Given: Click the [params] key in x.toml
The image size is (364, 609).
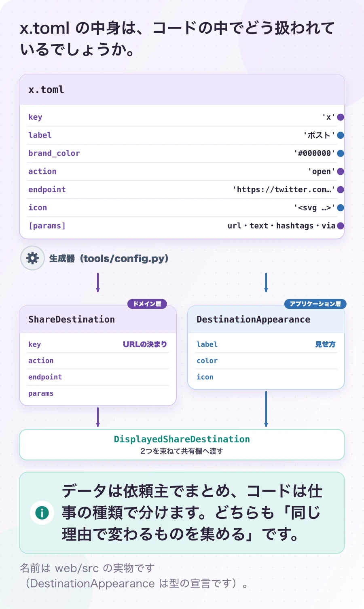Looking at the screenshot, I should pos(47,226).
